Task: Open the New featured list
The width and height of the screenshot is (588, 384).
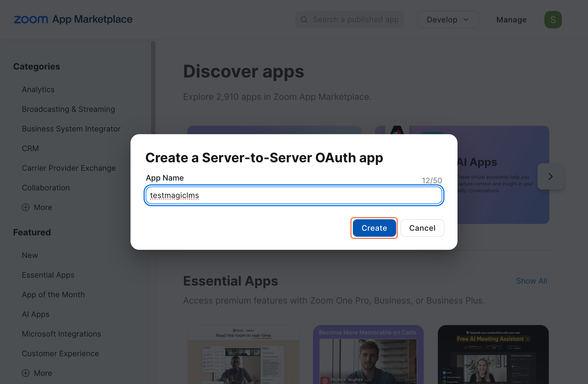Action: (30, 255)
